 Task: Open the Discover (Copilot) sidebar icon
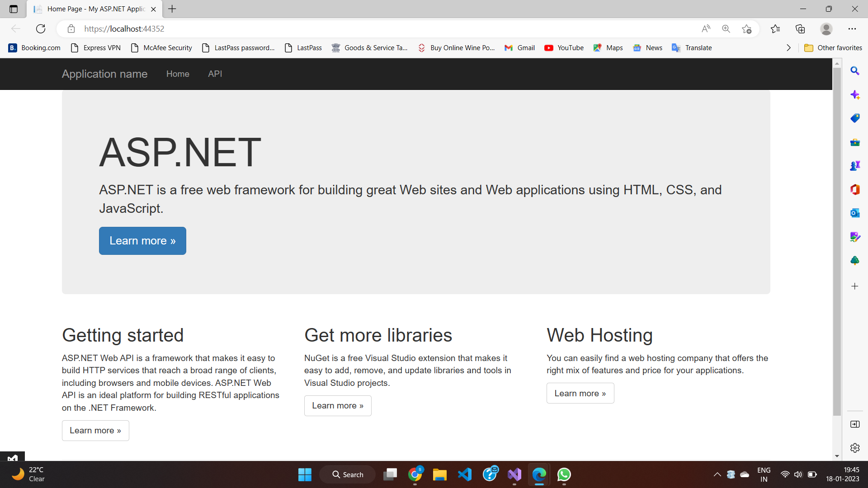coord(855,95)
